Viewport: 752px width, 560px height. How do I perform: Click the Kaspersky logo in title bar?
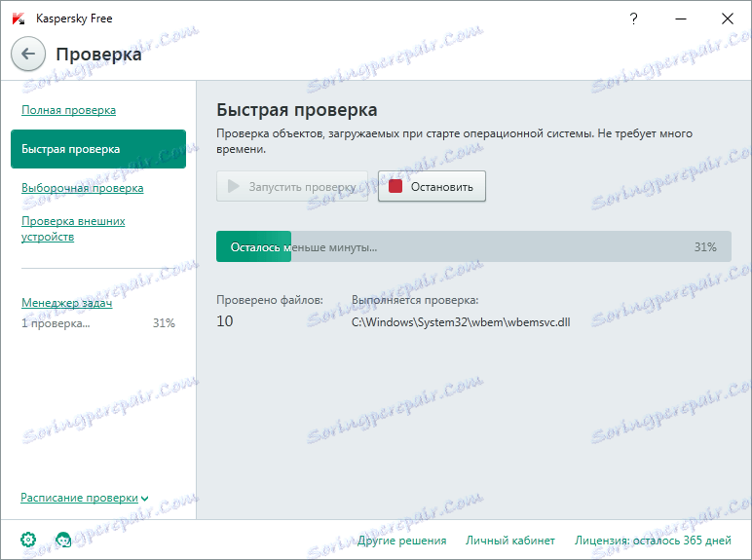click(x=19, y=19)
